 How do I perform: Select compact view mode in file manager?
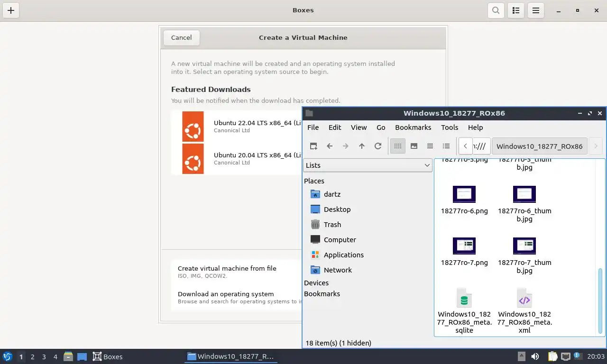click(430, 146)
